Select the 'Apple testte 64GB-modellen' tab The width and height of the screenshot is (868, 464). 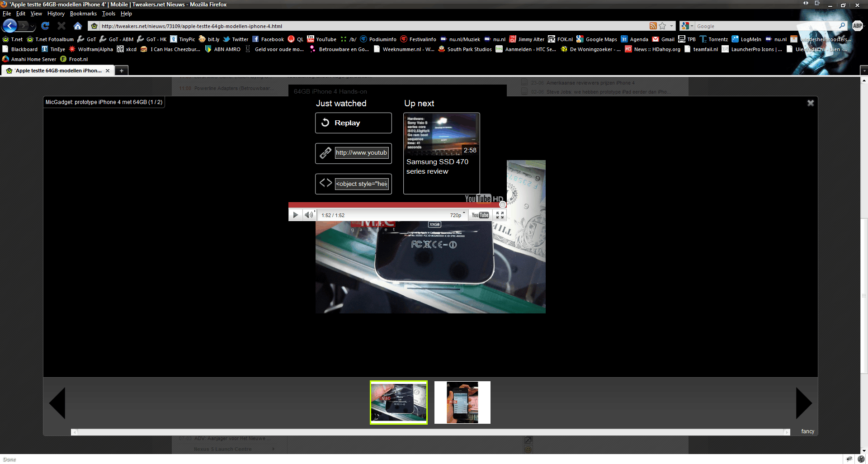pos(58,71)
